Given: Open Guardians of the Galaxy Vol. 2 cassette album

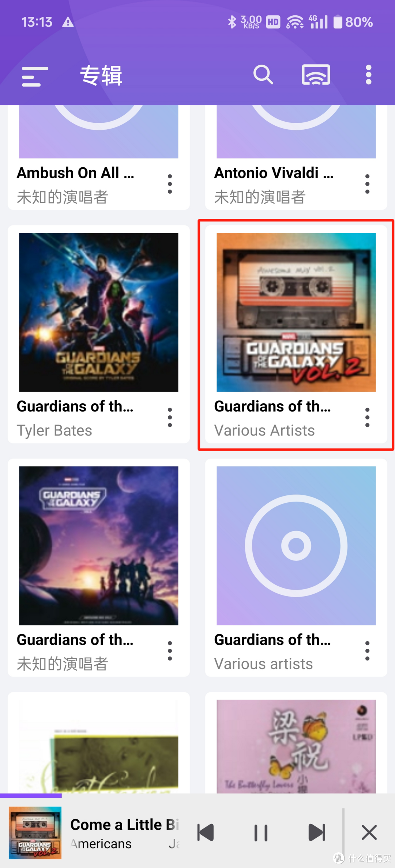Looking at the screenshot, I should (x=296, y=312).
